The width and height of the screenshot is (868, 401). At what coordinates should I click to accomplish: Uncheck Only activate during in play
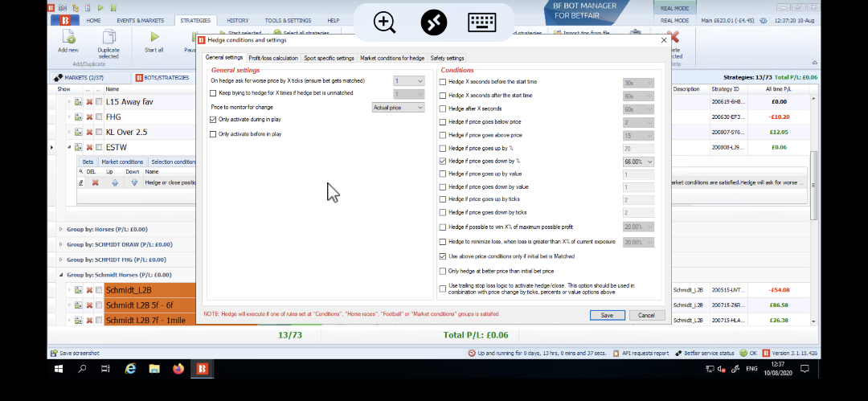(x=213, y=119)
